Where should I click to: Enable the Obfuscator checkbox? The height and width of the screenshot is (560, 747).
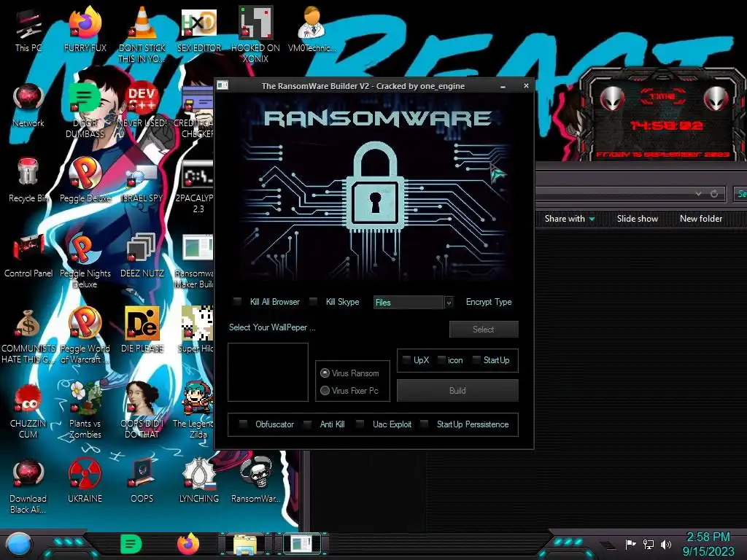click(243, 424)
